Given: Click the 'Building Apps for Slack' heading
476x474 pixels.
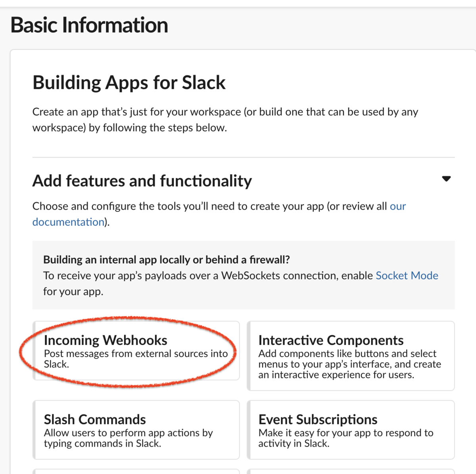Looking at the screenshot, I should point(129,83).
